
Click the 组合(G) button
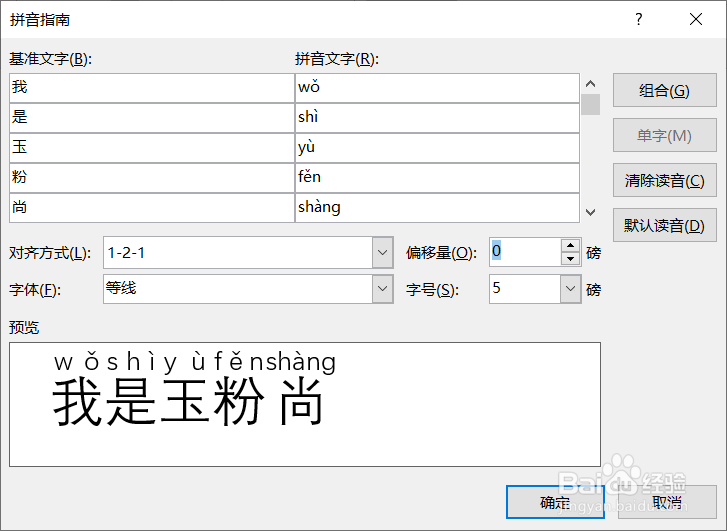pos(664,90)
